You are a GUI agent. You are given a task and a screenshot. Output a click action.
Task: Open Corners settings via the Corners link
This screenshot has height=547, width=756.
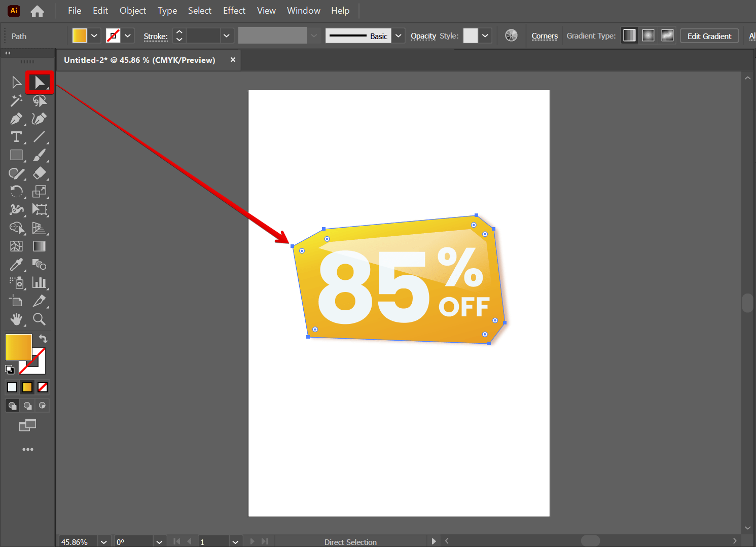click(544, 35)
